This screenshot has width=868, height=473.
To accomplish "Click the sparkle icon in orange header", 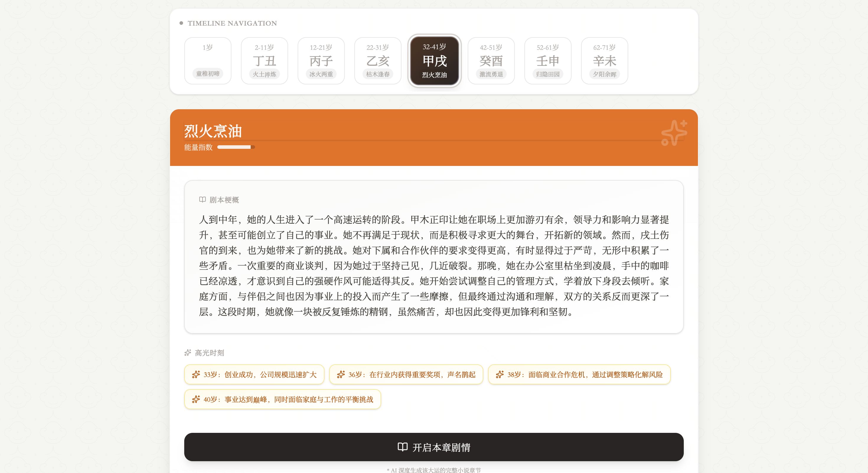I will [x=674, y=133].
